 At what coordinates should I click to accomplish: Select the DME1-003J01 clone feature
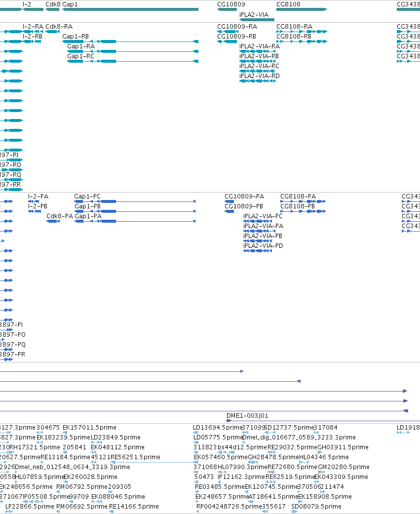pyautogui.click(x=323, y=421)
